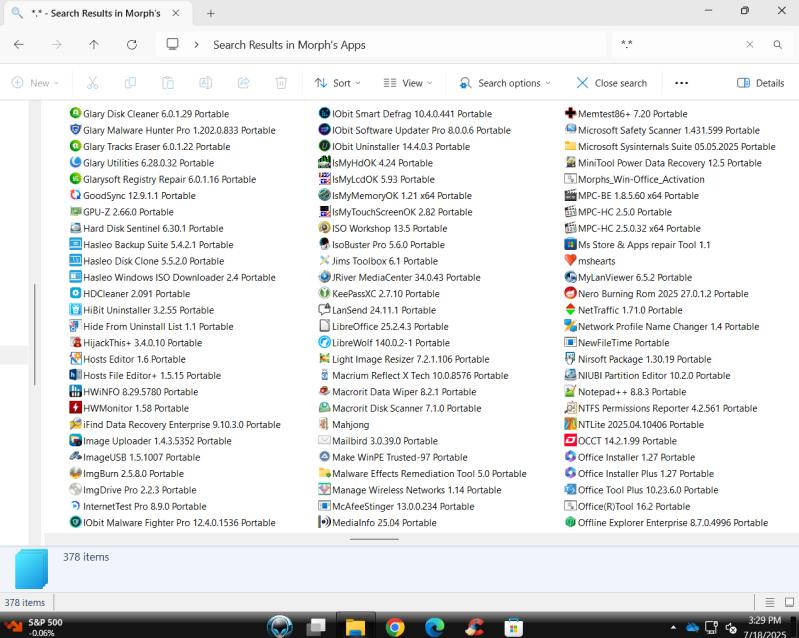This screenshot has width=799, height=638.
Task: Click the Paste clipboard icon
Action: point(168,83)
